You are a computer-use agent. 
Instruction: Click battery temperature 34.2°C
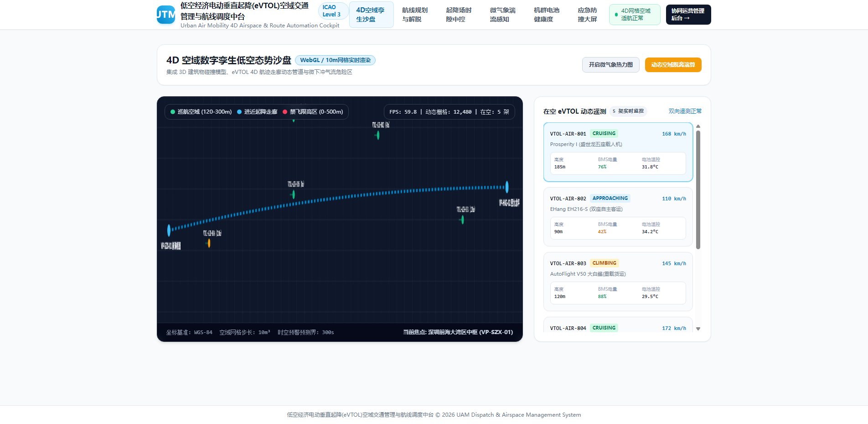pos(650,232)
